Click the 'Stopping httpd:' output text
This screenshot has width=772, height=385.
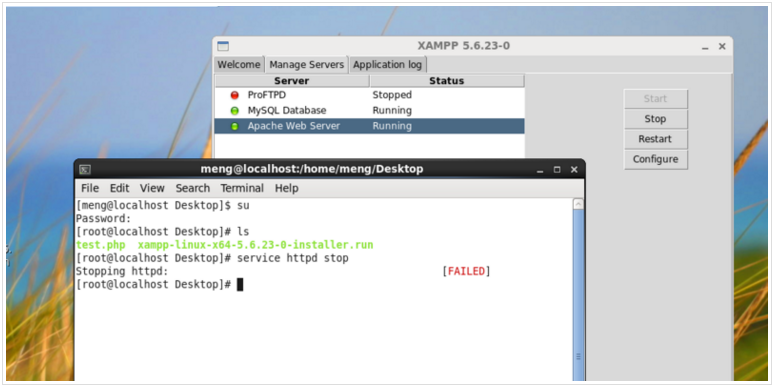(x=122, y=271)
